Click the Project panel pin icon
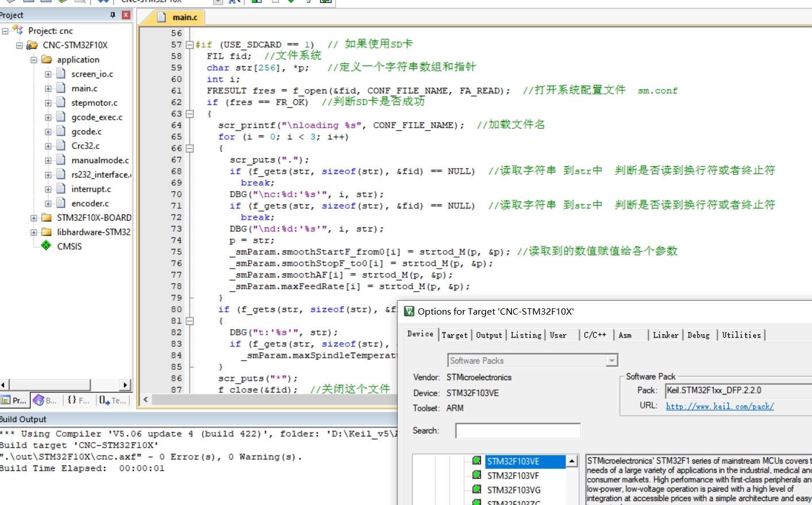The width and height of the screenshot is (812, 505). point(113,15)
